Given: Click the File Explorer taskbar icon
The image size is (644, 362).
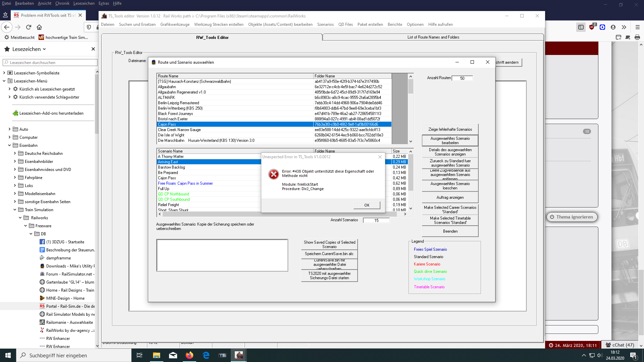Looking at the screenshot, I should pos(156,355).
